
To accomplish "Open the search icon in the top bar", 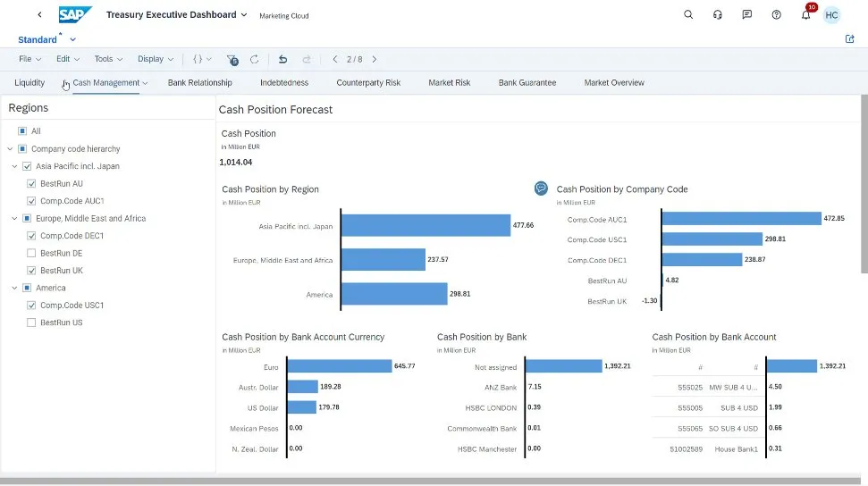I will coord(688,15).
